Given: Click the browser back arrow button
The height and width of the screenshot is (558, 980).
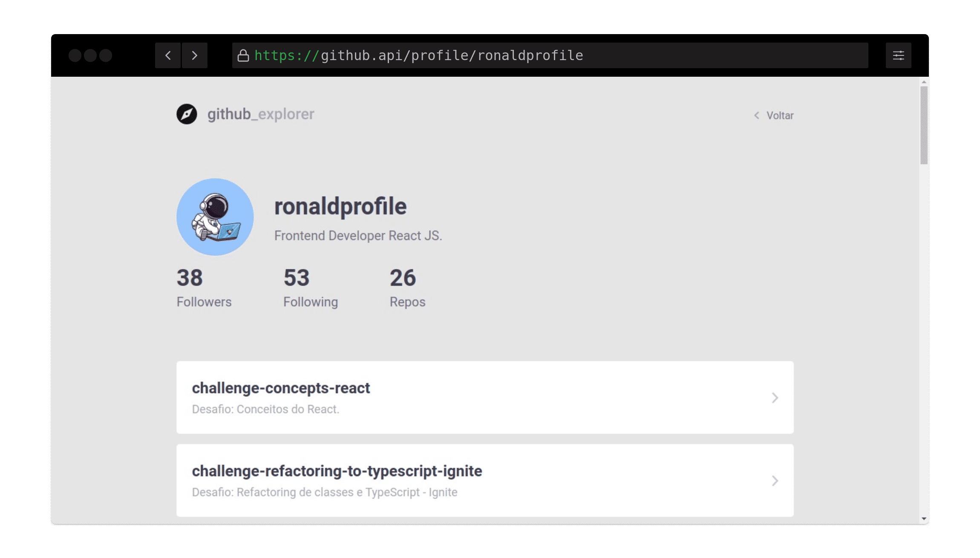Looking at the screenshot, I should tap(168, 55).
